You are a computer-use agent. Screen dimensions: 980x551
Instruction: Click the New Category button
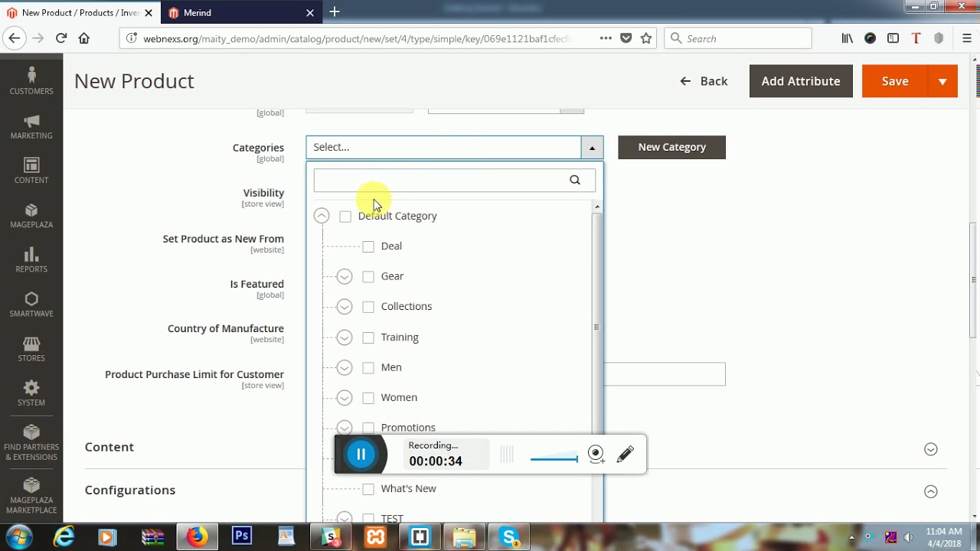[671, 147]
